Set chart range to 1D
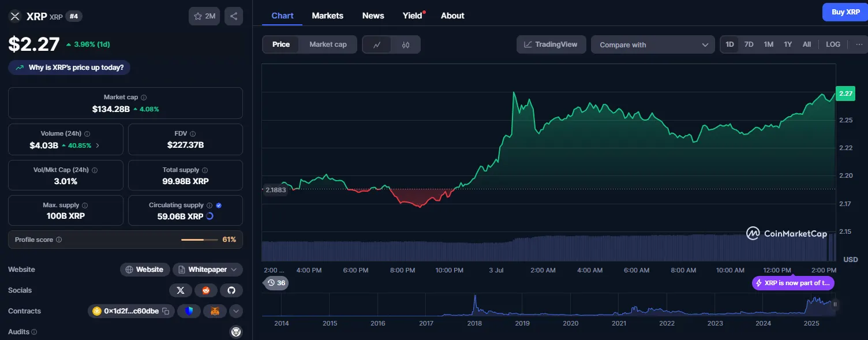 [x=730, y=44]
